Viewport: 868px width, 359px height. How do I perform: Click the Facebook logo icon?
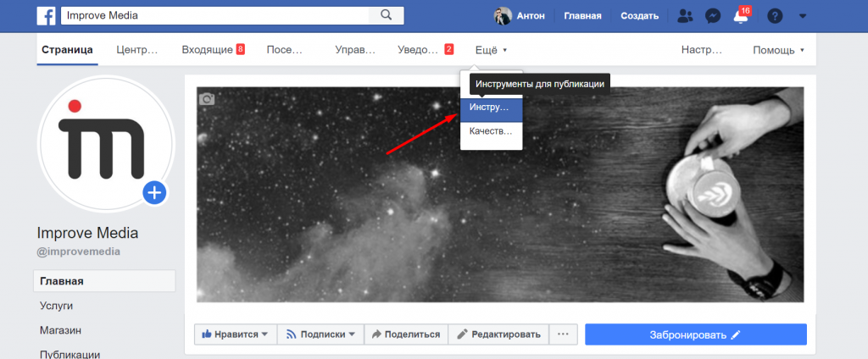coord(47,15)
